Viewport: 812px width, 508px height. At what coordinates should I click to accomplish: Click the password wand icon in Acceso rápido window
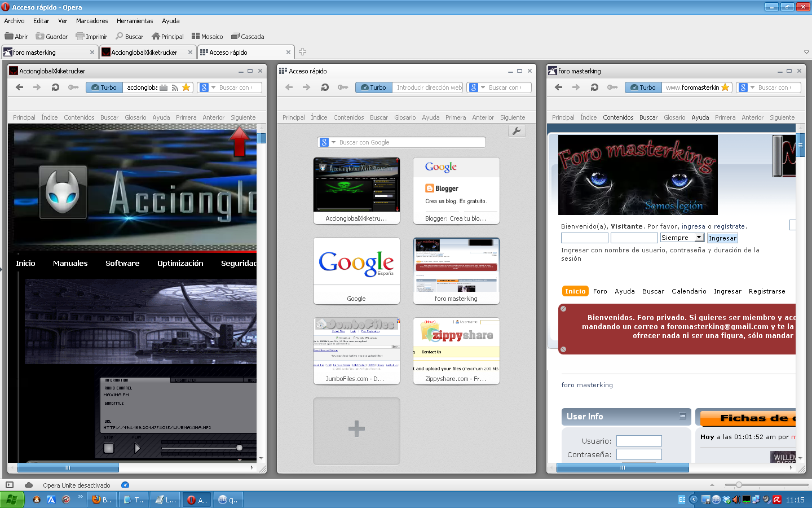(343, 87)
